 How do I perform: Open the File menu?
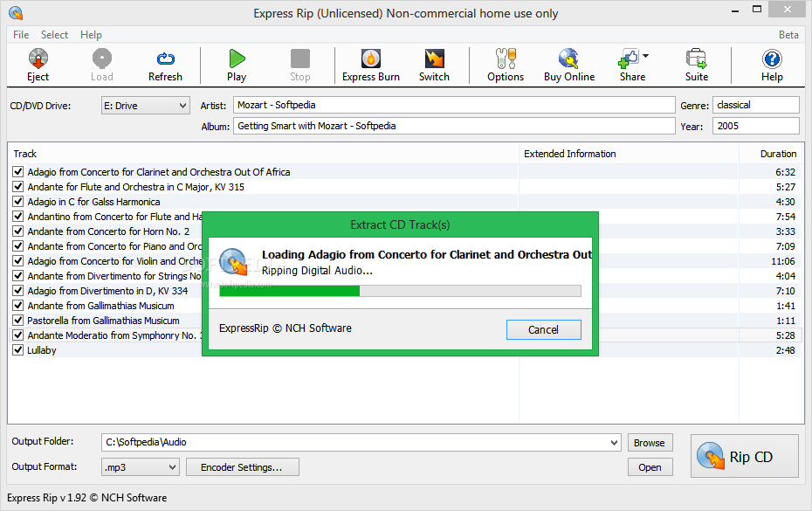(21, 35)
